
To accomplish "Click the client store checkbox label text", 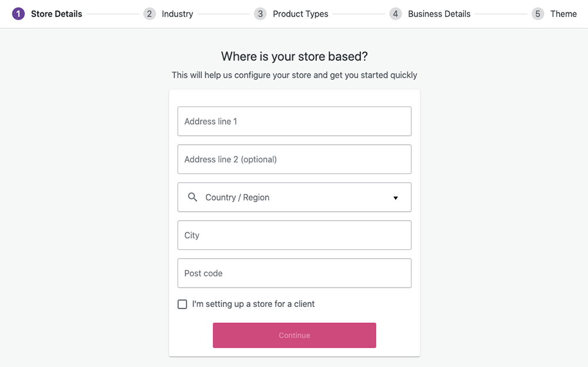I will tap(253, 304).
